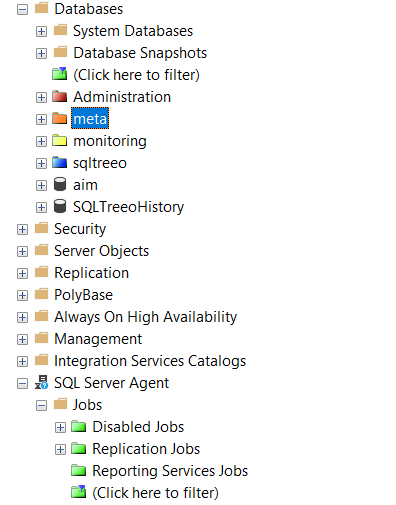The height and width of the screenshot is (505, 396).
Task: Click the yellow monitoring folder icon
Action: coord(60,141)
